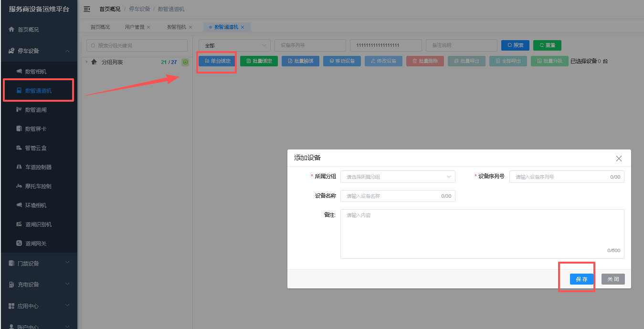Image resolution: width=644 pixels, height=329 pixels.
Task: Expand the 充电设备 menu chevron
Action: point(67,285)
